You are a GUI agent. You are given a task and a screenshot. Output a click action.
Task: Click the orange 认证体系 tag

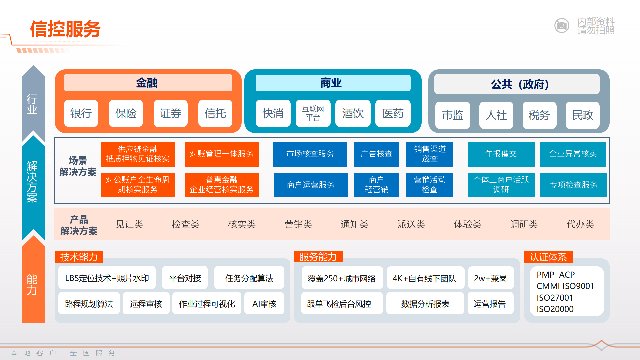pyautogui.click(x=548, y=257)
